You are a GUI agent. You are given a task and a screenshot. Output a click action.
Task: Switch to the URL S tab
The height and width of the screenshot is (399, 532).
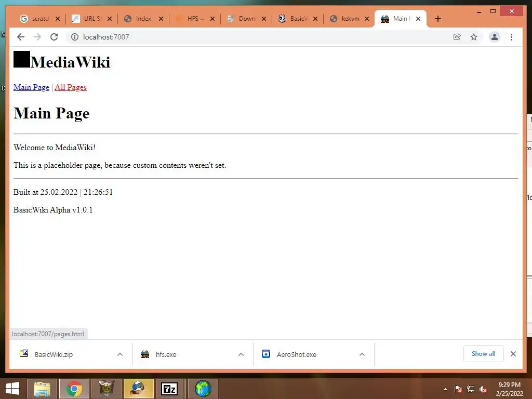(x=87, y=19)
